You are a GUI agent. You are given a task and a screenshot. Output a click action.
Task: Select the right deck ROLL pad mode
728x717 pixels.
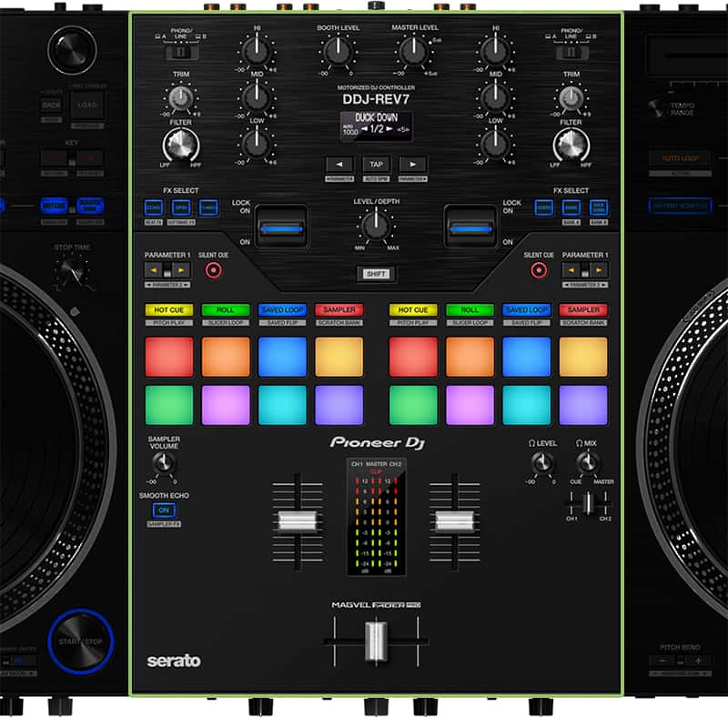470,309
